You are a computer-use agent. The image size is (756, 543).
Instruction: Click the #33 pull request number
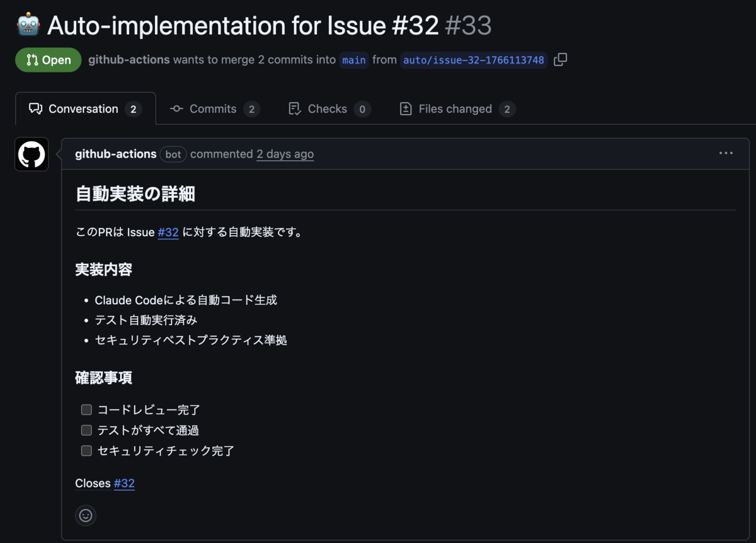pos(468,25)
